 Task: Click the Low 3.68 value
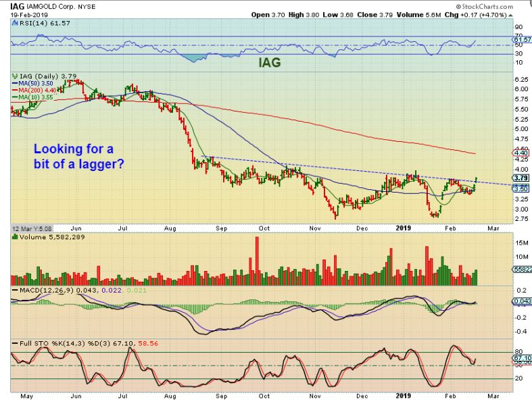[338, 15]
